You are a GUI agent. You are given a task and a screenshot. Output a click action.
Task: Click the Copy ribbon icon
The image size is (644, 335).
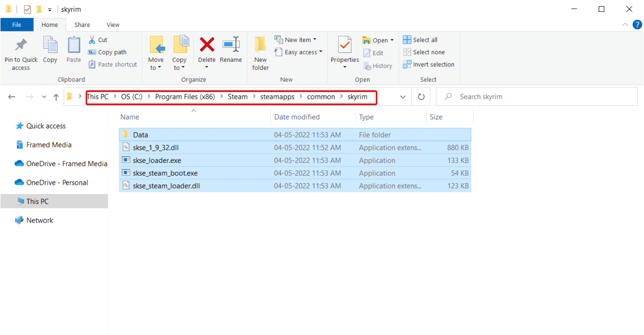(50, 49)
